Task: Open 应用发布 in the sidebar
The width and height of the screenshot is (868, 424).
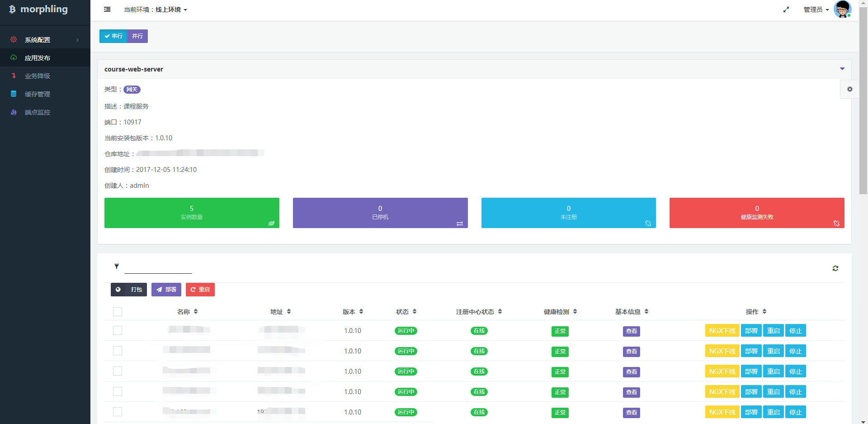Action: point(45,58)
